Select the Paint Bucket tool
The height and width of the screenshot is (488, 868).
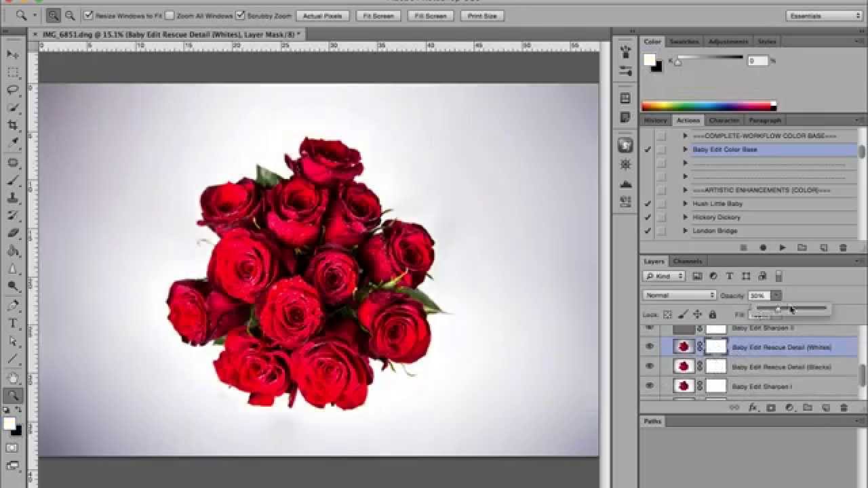point(13,251)
